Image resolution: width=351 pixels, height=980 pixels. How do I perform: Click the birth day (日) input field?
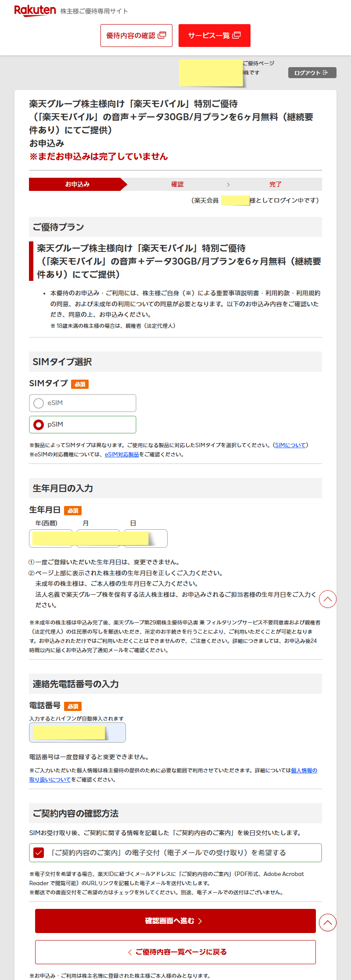point(146,538)
